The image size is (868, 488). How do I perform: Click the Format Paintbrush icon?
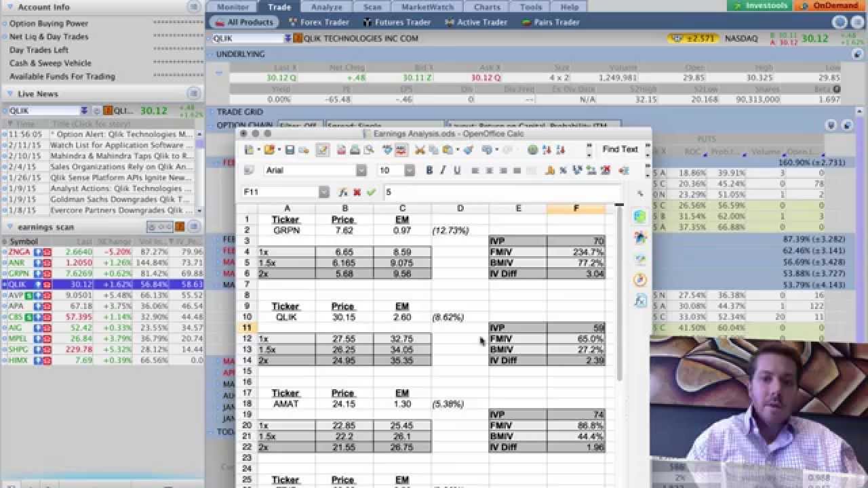pyautogui.click(x=468, y=150)
